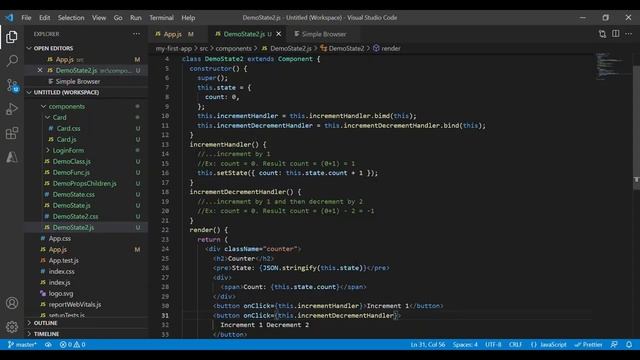
Task: Open the Terminal menu
Action: pos(161,18)
